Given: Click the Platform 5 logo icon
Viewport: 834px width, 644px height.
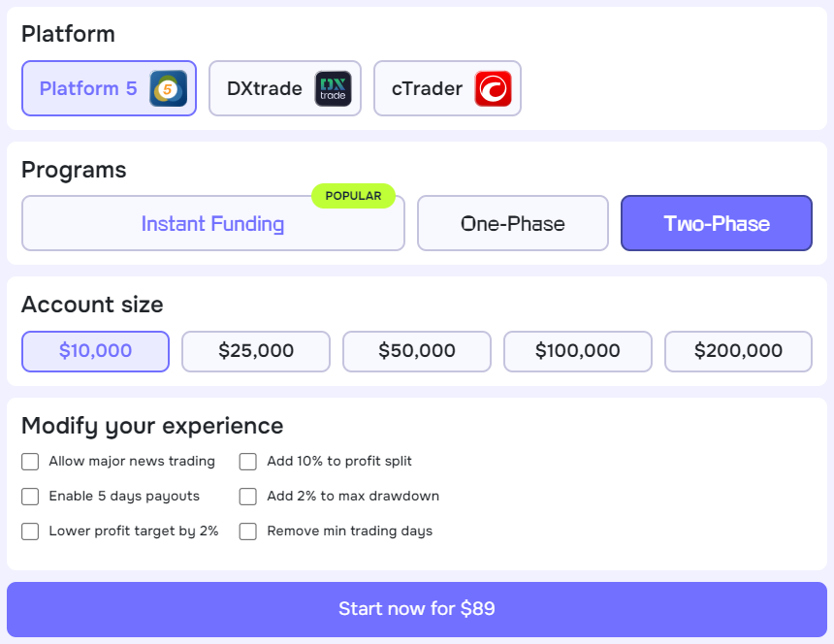Looking at the screenshot, I should pos(168,89).
